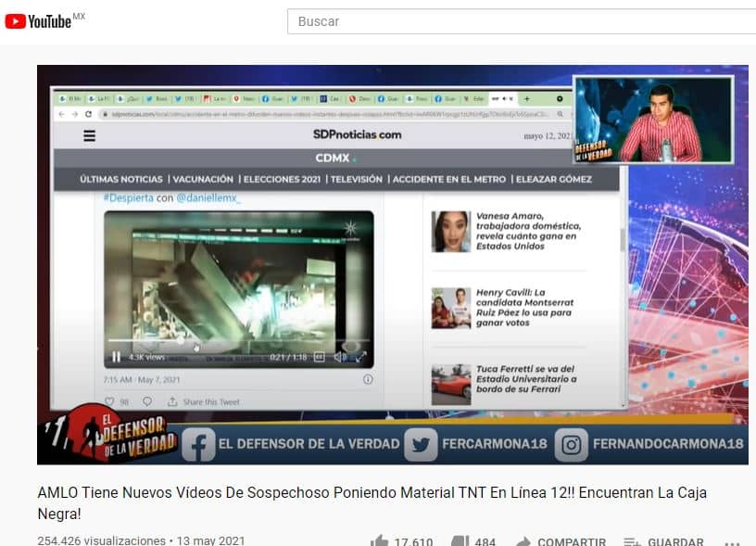Image resolution: width=756 pixels, height=546 pixels.
Task: Click the news page vertical scrollbar in video
Action: [x=623, y=239]
